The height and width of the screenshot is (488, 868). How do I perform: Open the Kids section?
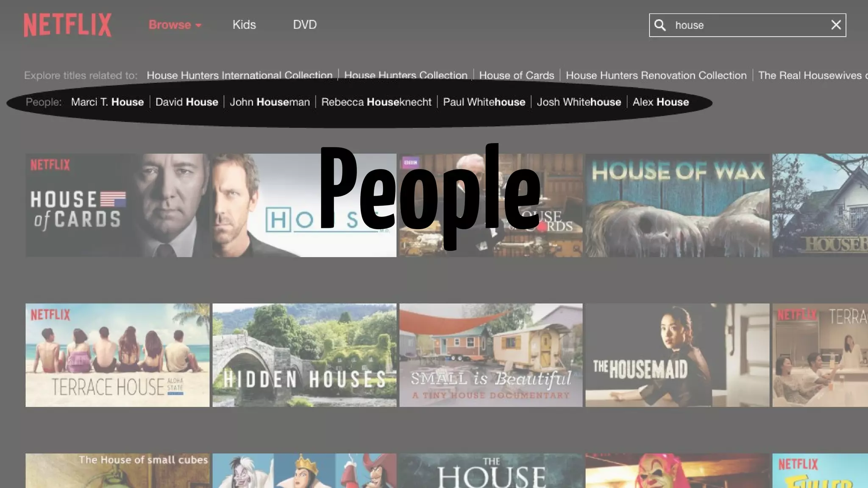coord(244,25)
